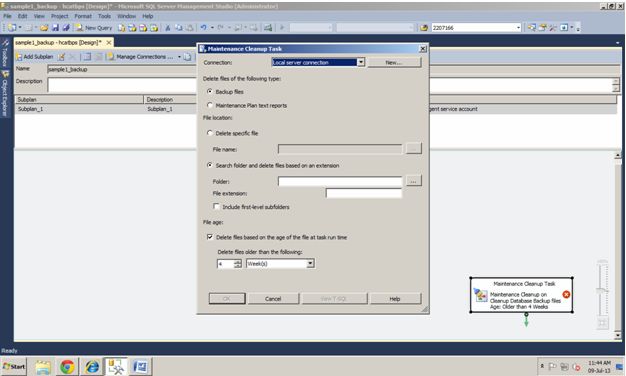Viewport: 626px width, 376px height.
Task: Select the Maintenance Cleanup Task box on the design surface
Action: pyautogui.click(x=521, y=295)
